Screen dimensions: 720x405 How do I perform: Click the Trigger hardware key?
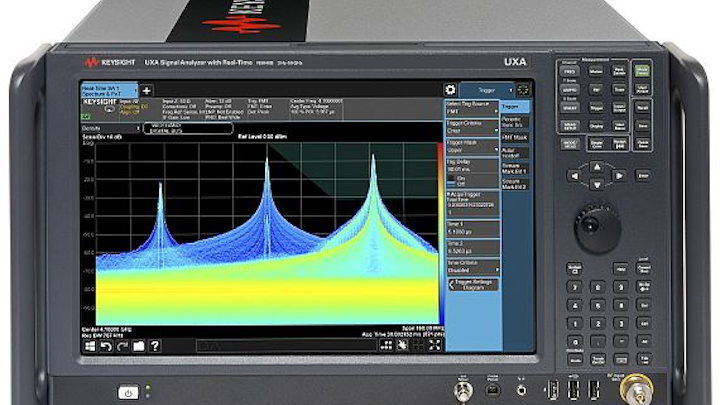(x=596, y=107)
